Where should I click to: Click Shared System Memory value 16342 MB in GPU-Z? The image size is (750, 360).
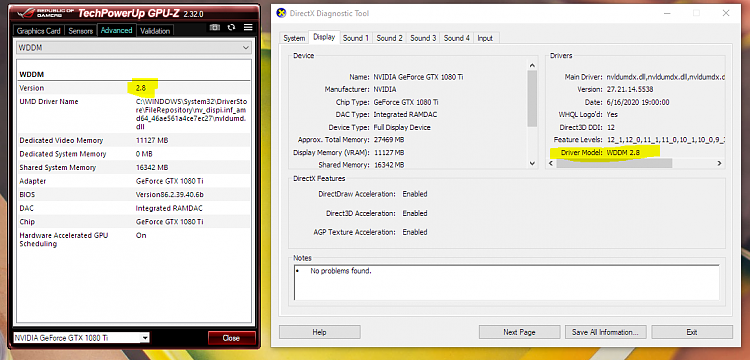pos(152,167)
